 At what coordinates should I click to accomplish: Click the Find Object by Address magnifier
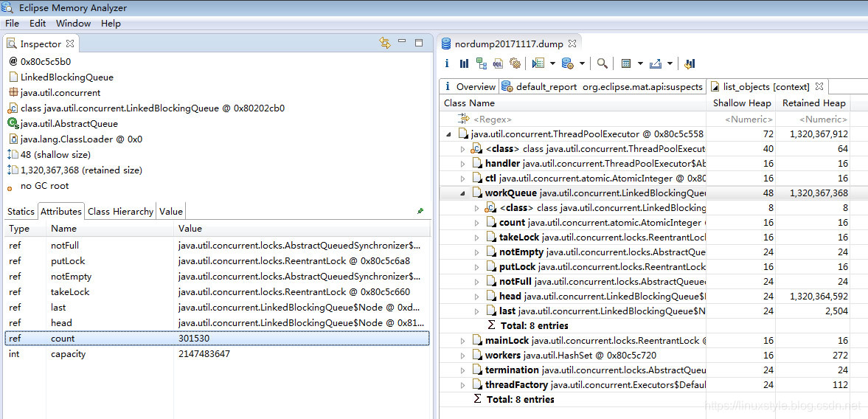coord(603,63)
